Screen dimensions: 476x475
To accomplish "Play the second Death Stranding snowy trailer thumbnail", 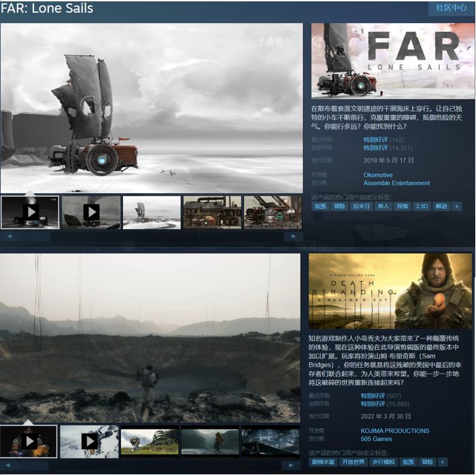I will tap(89, 441).
